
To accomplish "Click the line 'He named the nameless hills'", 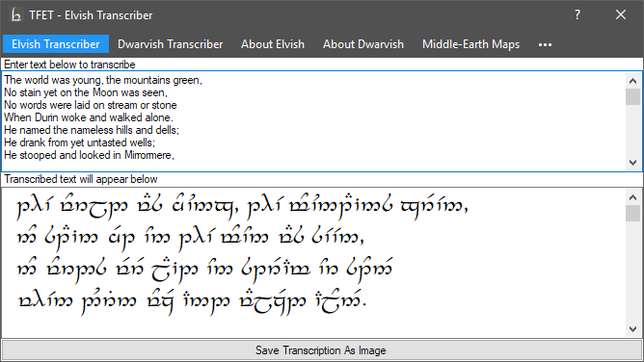I will point(92,130).
